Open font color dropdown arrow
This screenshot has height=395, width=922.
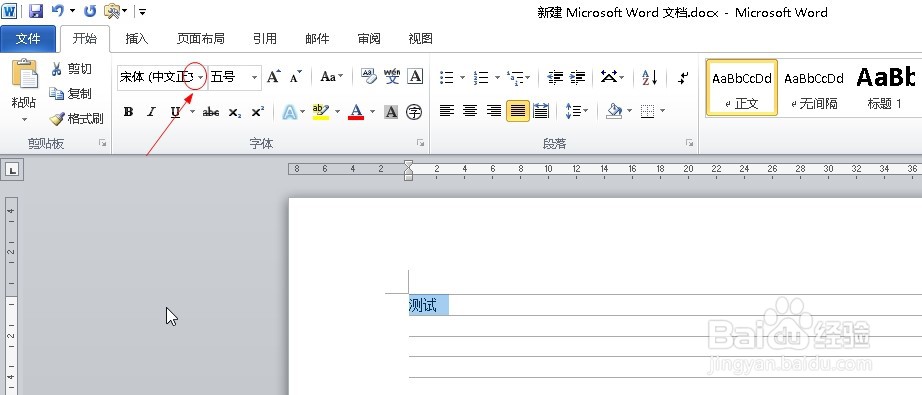coord(372,112)
